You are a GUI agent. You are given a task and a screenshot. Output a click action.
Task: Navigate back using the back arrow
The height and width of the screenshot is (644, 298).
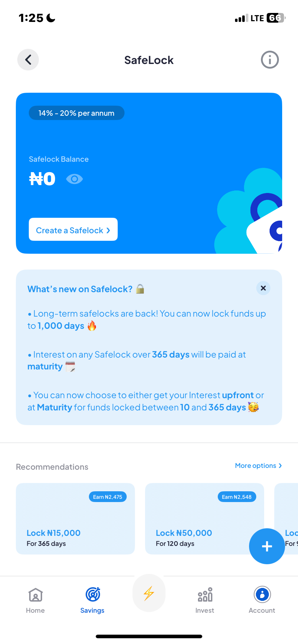(28, 60)
